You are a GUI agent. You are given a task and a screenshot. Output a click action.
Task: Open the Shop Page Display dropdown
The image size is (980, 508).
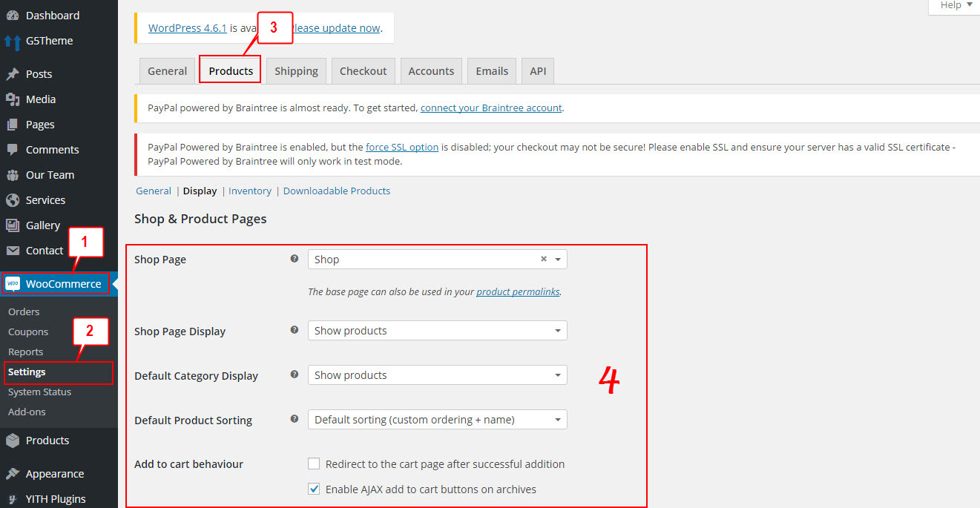438,331
